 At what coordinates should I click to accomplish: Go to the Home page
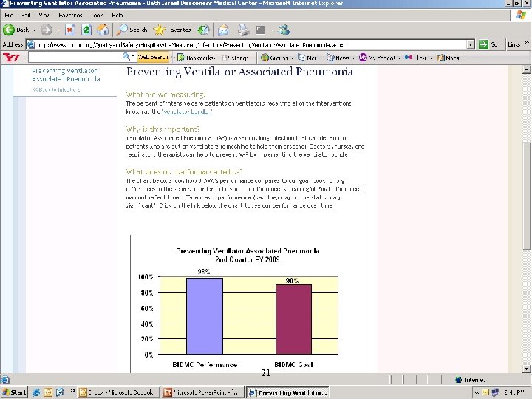(x=103, y=30)
